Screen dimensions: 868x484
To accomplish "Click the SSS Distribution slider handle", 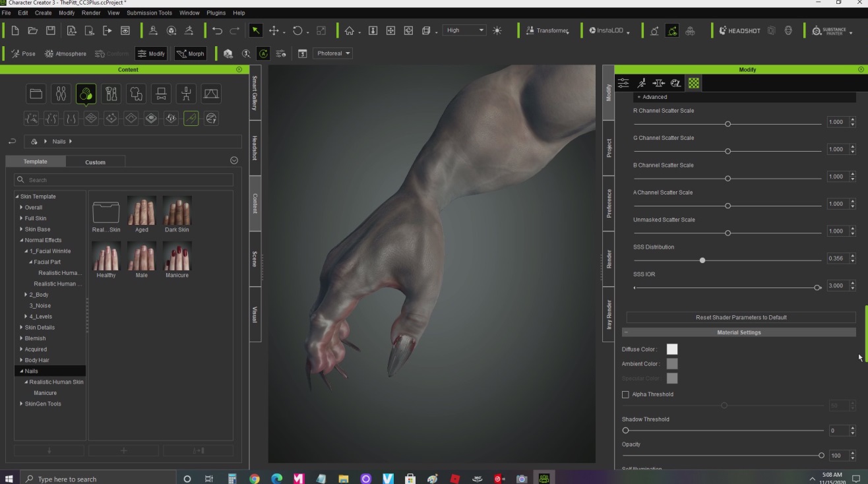I will [702, 260].
